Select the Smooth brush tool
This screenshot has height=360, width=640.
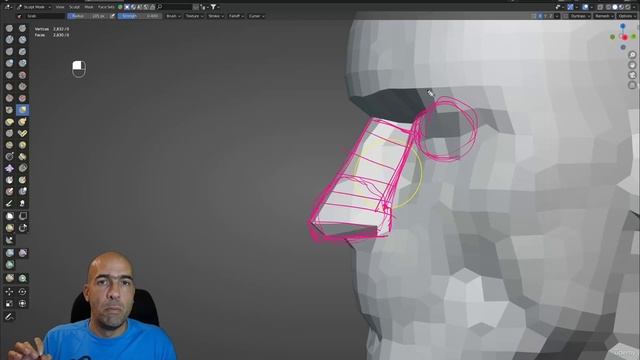point(22,75)
